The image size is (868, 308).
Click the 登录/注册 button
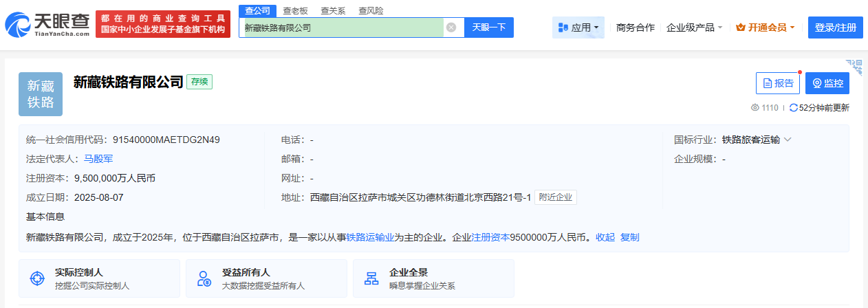(x=835, y=27)
